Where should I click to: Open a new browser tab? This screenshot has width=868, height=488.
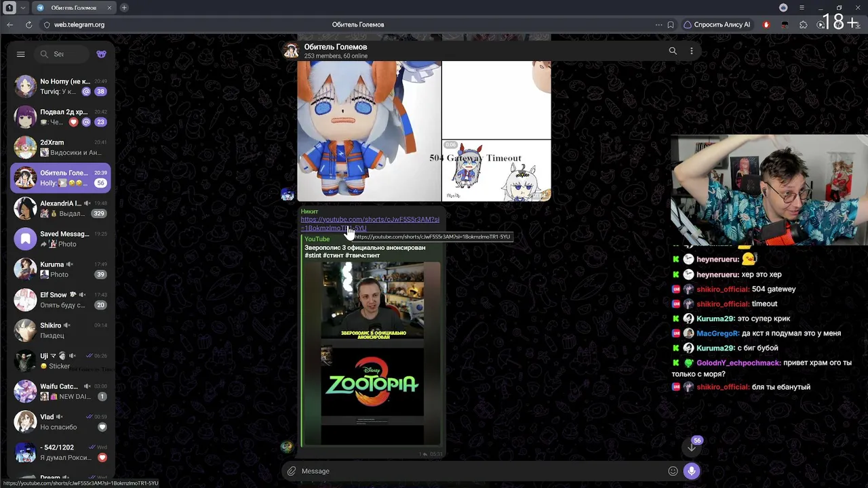(124, 7)
